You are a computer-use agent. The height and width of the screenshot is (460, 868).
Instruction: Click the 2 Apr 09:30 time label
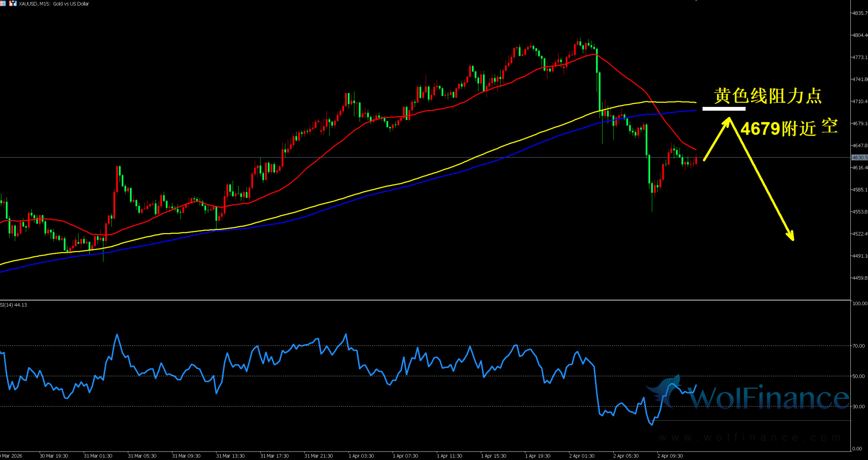[670, 456]
